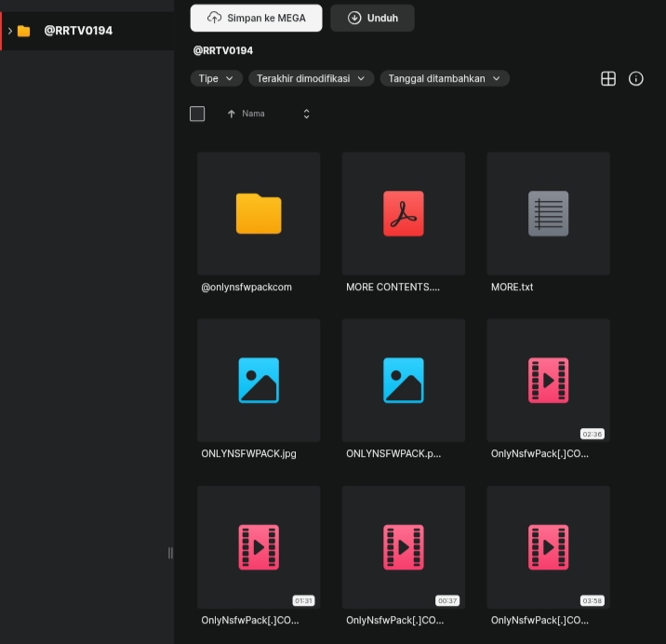Click the Simpan ke MEGA button
Screen dimensions: 666x644
(x=256, y=18)
